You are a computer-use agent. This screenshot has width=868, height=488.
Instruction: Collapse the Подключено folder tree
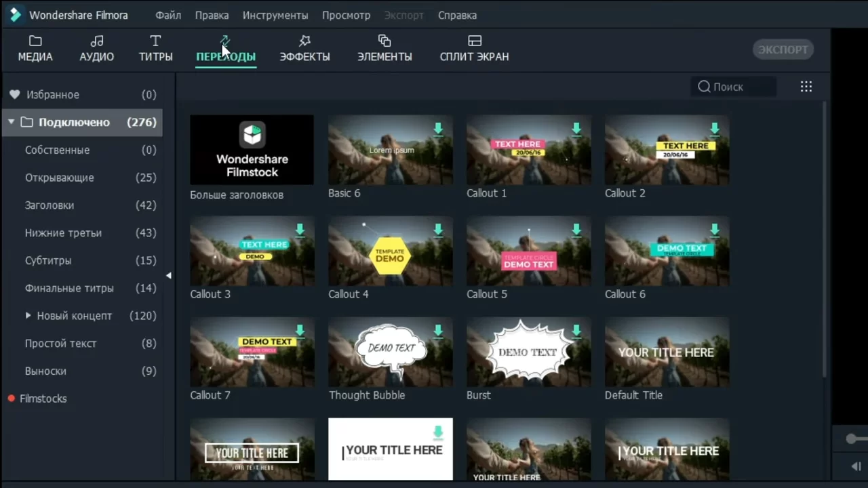point(12,122)
